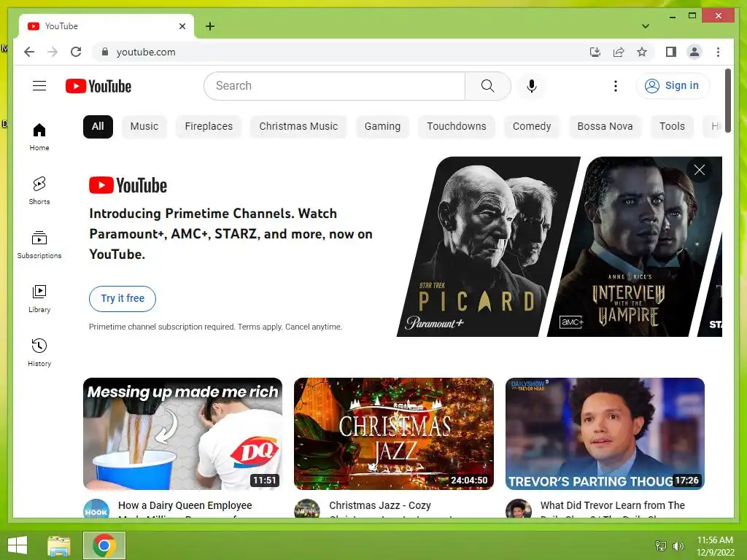Select the Tools filter chip
This screenshot has height=560, width=747.
672,127
